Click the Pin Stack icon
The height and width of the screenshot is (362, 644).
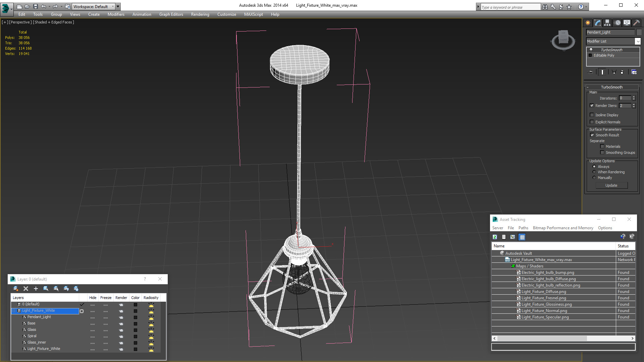tap(591, 72)
